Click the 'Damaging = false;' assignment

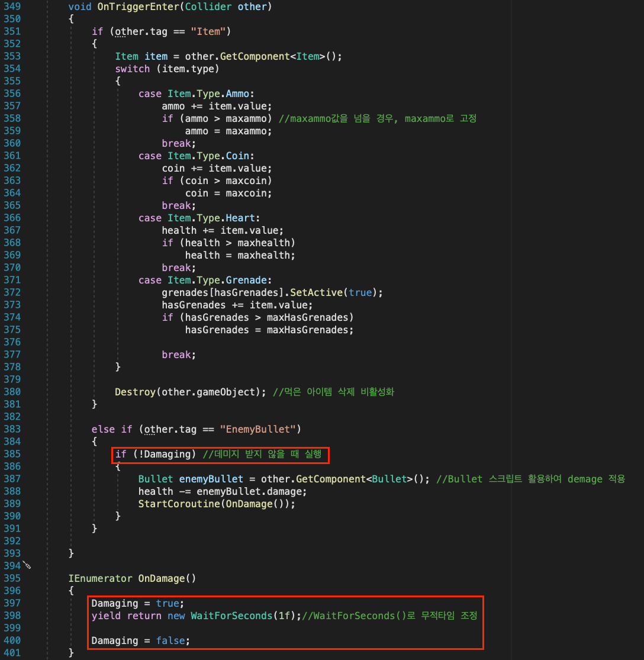[x=141, y=640]
